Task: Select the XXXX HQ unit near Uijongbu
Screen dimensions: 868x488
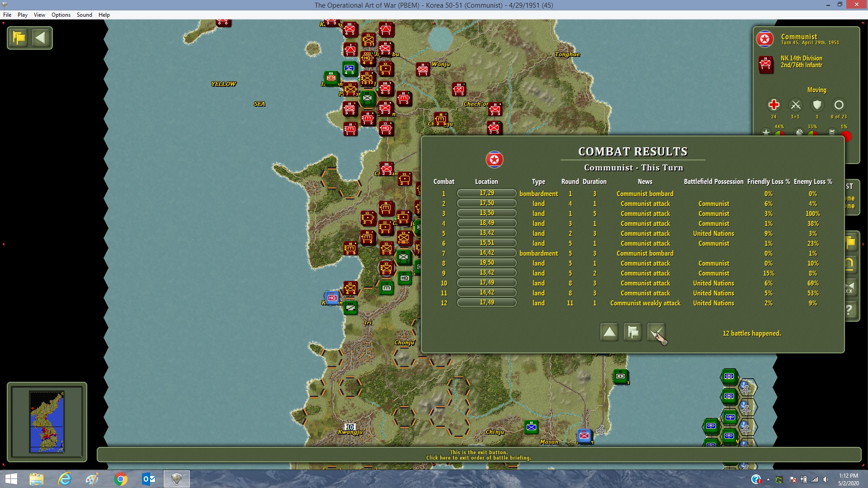Action: (x=368, y=58)
